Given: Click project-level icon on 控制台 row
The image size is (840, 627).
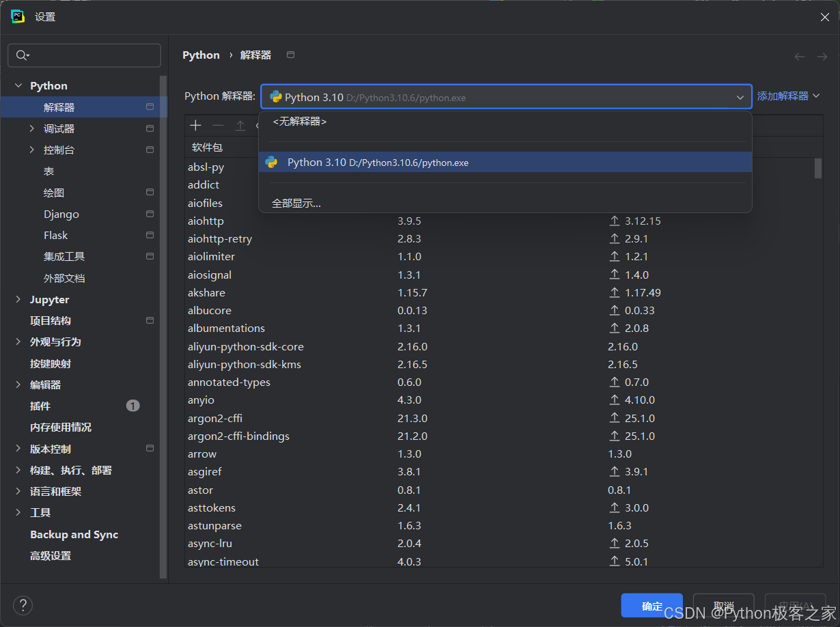Looking at the screenshot, I should click(x=150, y=150).
